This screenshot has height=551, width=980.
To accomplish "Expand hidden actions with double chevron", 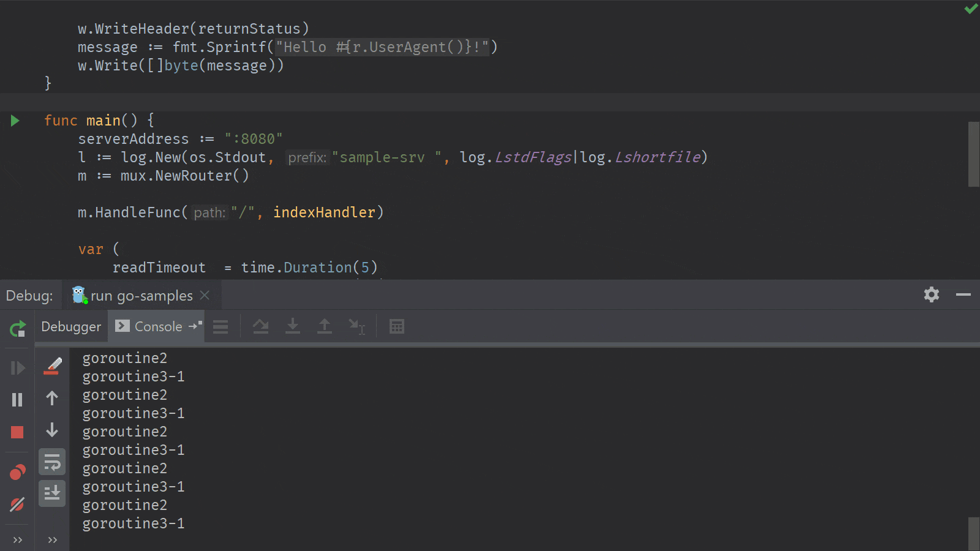I will 17,539.
